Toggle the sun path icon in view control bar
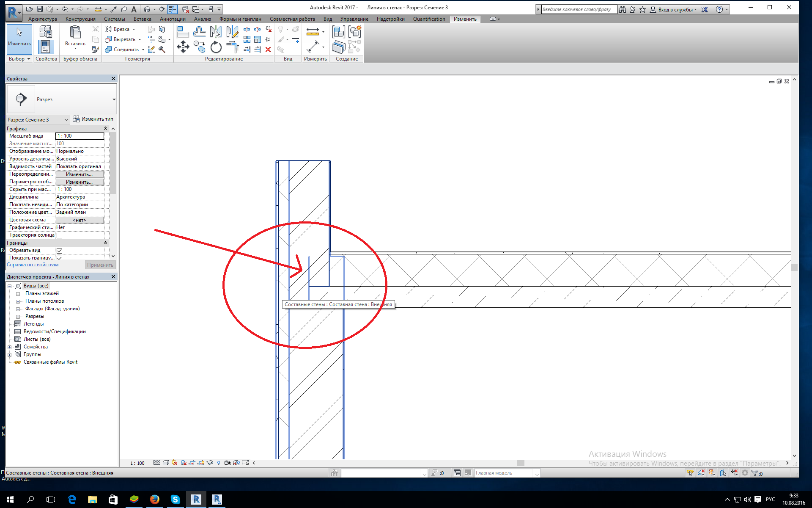Image resolution: width=812 pixels, height=508 pixels. [x=174, y=463]
